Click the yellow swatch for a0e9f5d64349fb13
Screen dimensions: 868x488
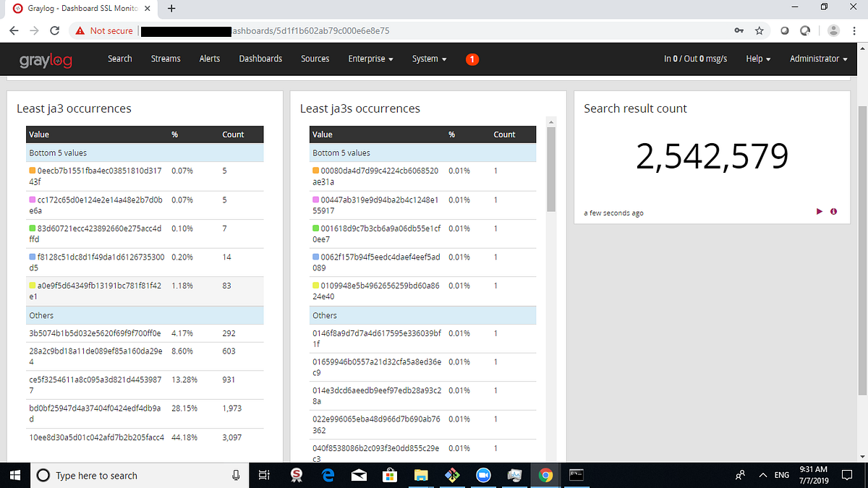coord(32,286)
